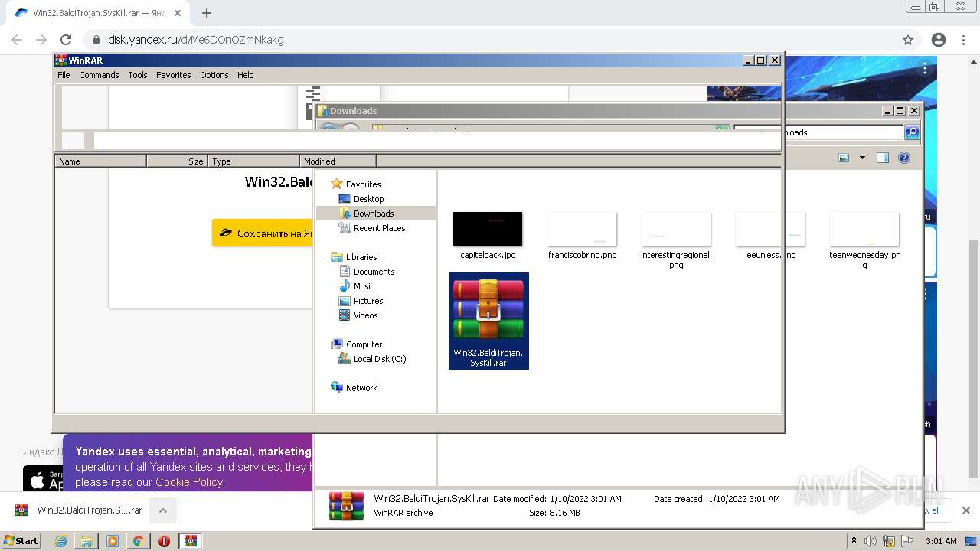Open Explorer help question mark icon
This screenshot has width=980, height=551.
904,158
